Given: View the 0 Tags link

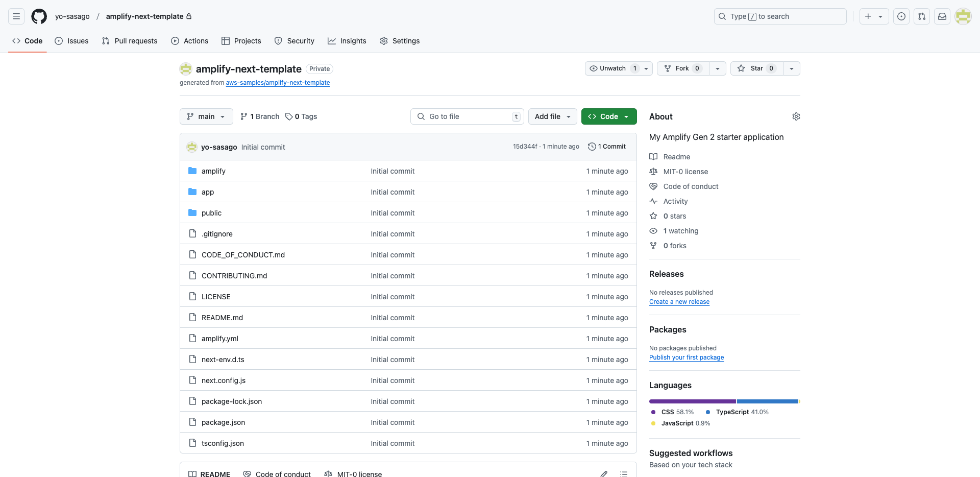Looking at the screenshot, I should pos(301,116).
